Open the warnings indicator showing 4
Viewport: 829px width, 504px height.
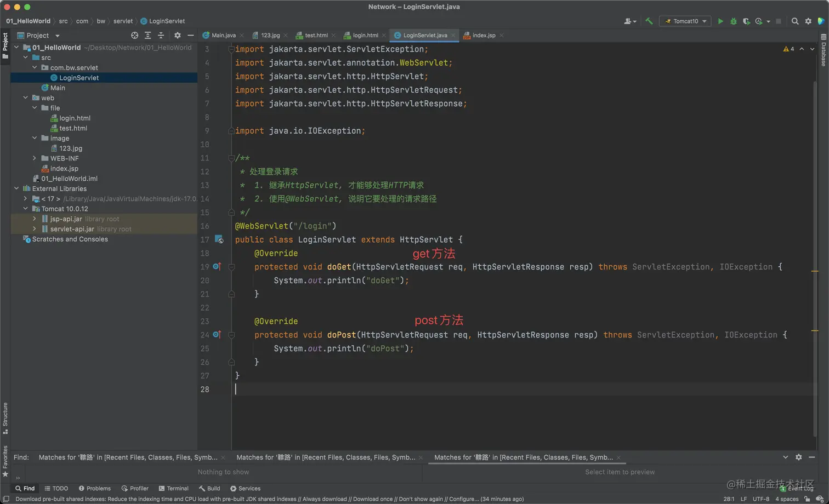click(x=789, y=49)
